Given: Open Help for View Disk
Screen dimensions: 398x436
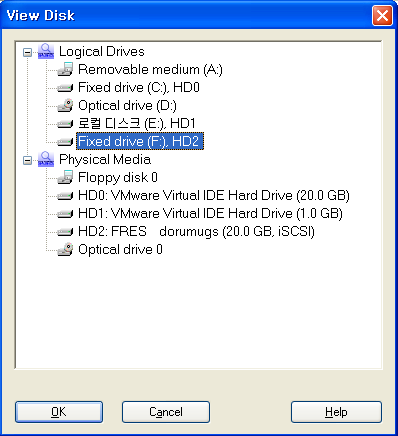Looking at the screenshot, I should pyautogui.click(x=336, y=412).
